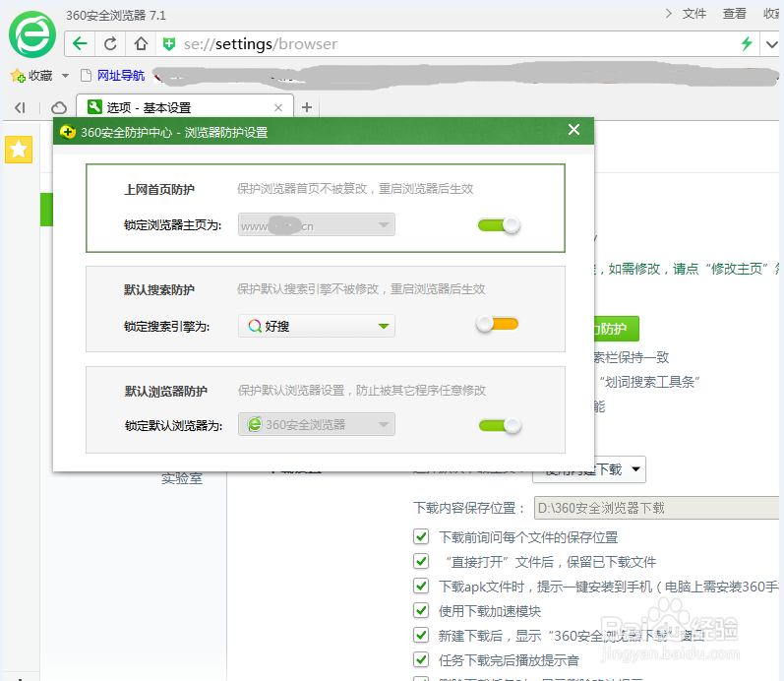The height and width of the screenshot is (681, 784).
Task: Toggle the 默认搜索防护 search lock switch
Action: (497, 324)
